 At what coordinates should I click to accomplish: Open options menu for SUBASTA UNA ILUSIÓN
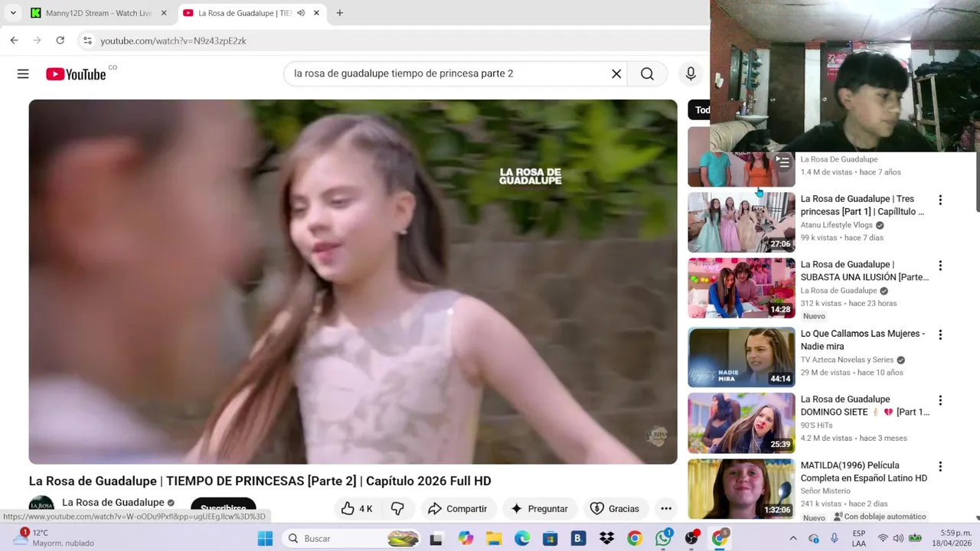pos(940,266)
